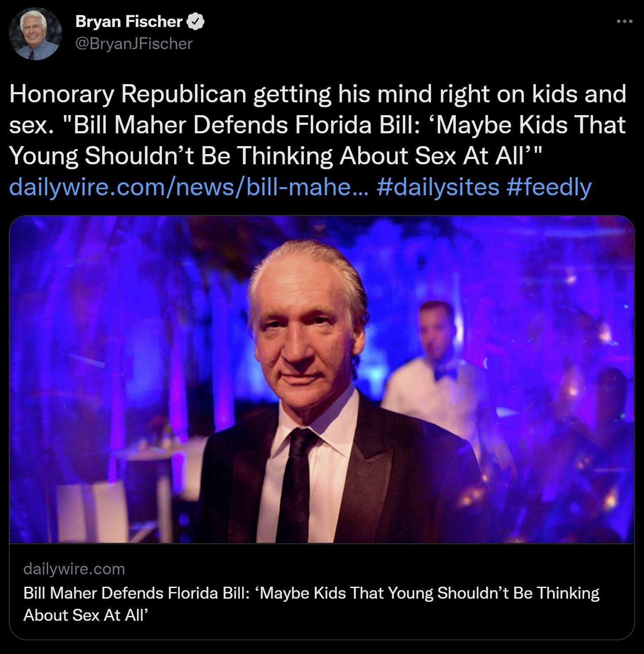The image size is (644, 654).
Task: Click the bow-tie waiter in photo background
Action: coord(436,354)
